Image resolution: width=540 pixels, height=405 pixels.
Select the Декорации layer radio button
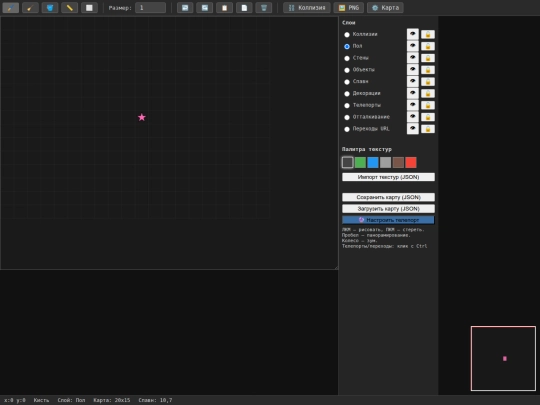pyautogui.click(x=347, y=94)
